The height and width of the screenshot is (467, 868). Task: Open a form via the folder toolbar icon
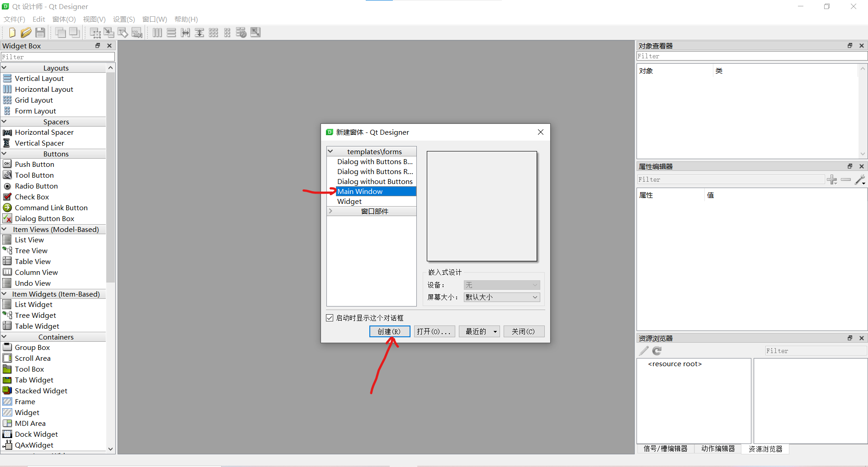pos(26,32)
